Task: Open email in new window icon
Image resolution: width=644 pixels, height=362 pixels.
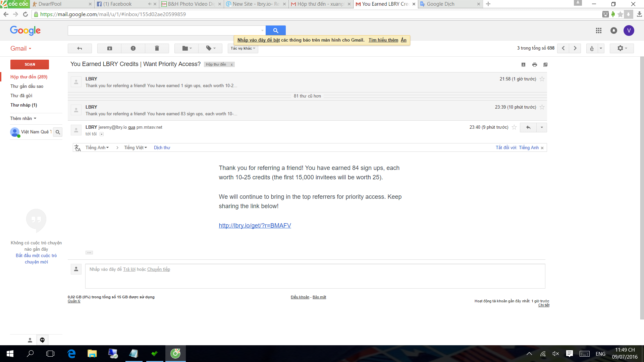Action: (545, 65)
